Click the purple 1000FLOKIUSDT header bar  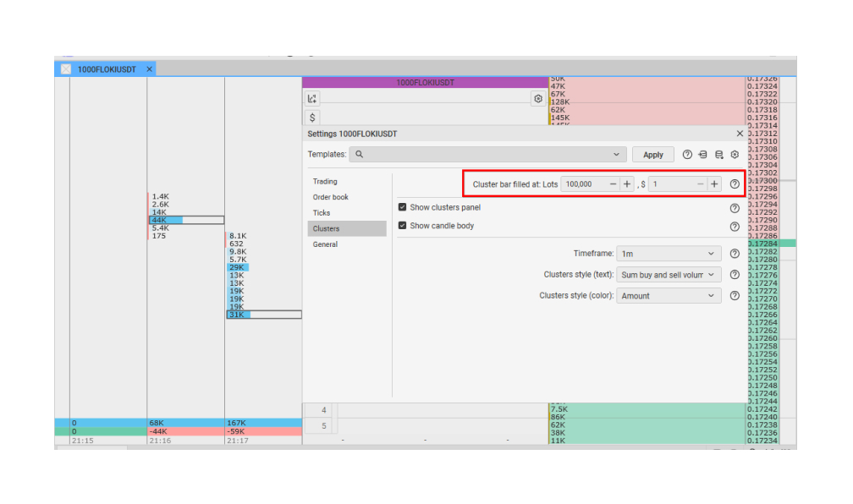point(425,83)
